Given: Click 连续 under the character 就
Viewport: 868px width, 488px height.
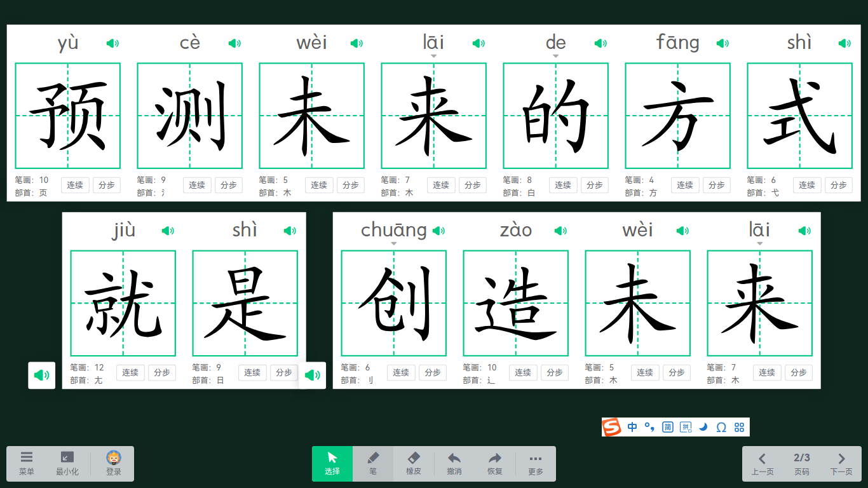Looking at the screenshot, I should coord(130,372).
